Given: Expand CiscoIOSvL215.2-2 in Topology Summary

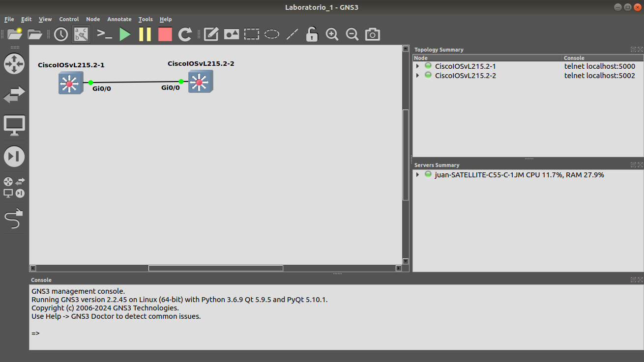Looking at the screenshot, I should point(417,76).
